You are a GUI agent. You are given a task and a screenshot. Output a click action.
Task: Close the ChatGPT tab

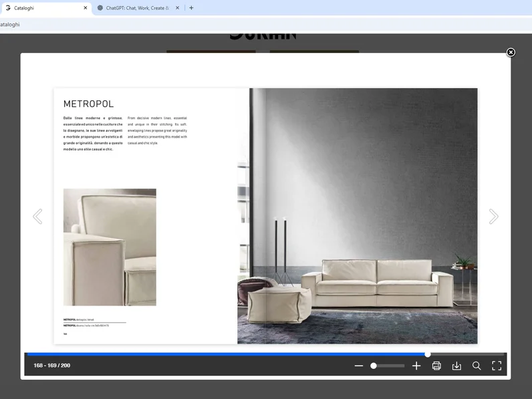click(x=177, y=8)
